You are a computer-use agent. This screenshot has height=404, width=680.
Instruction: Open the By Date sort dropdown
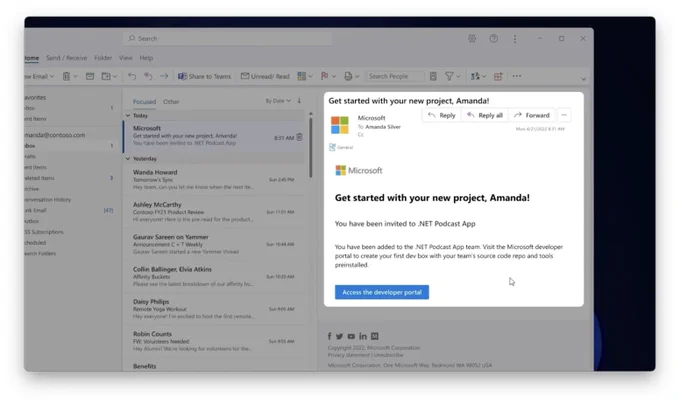coord(278,101)
